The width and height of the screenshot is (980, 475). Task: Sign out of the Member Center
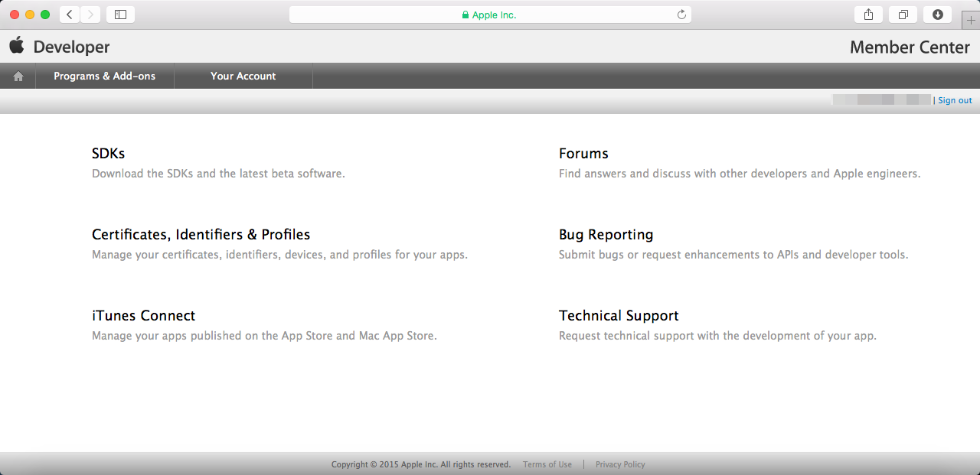tap(955, 100)
